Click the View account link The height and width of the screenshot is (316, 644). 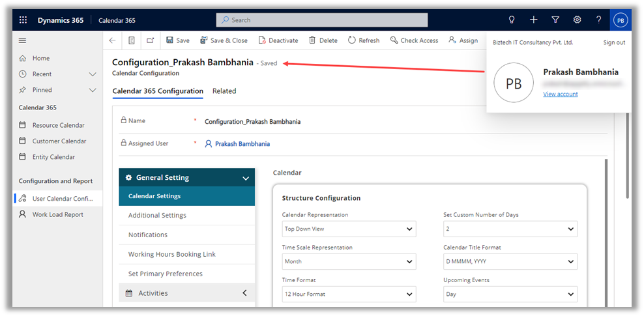coord(560,94)
